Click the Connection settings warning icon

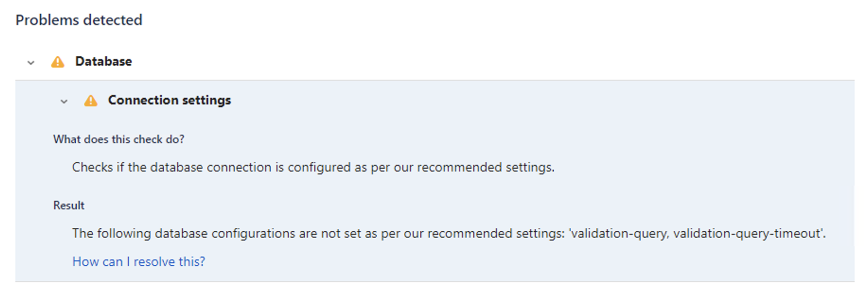point(91,101)
